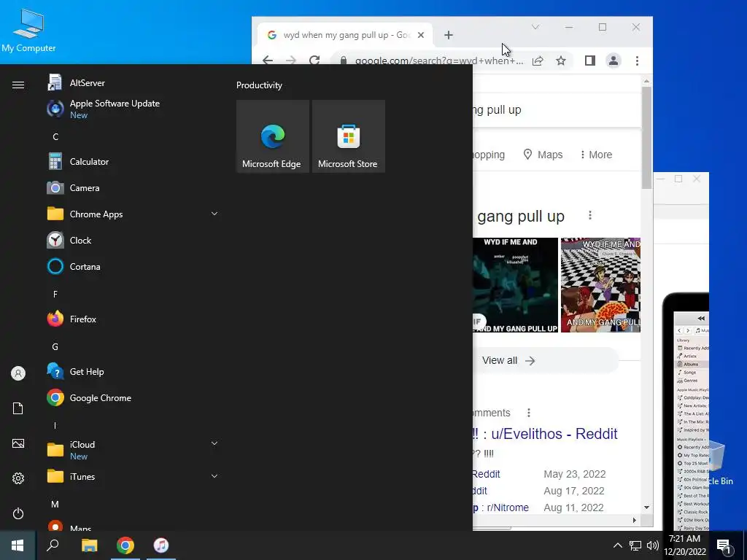
Task: Open Chrome three-dot menu
Action: (x=637, y=61)
